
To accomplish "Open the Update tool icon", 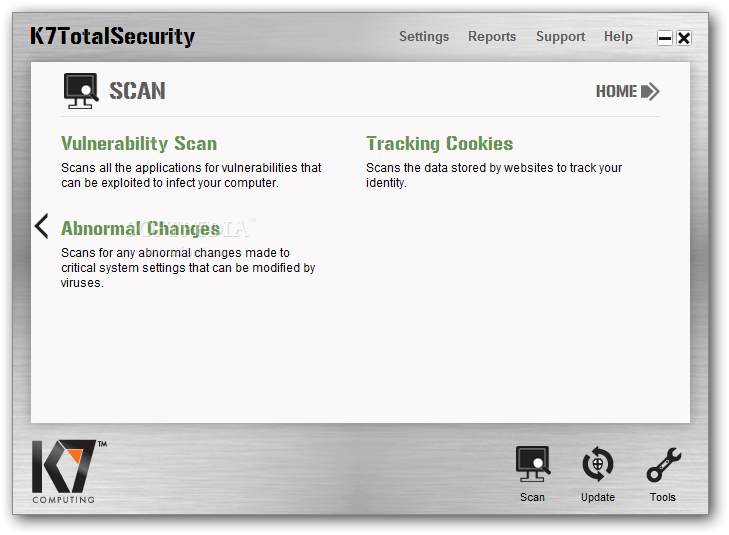I will (598, 464).
